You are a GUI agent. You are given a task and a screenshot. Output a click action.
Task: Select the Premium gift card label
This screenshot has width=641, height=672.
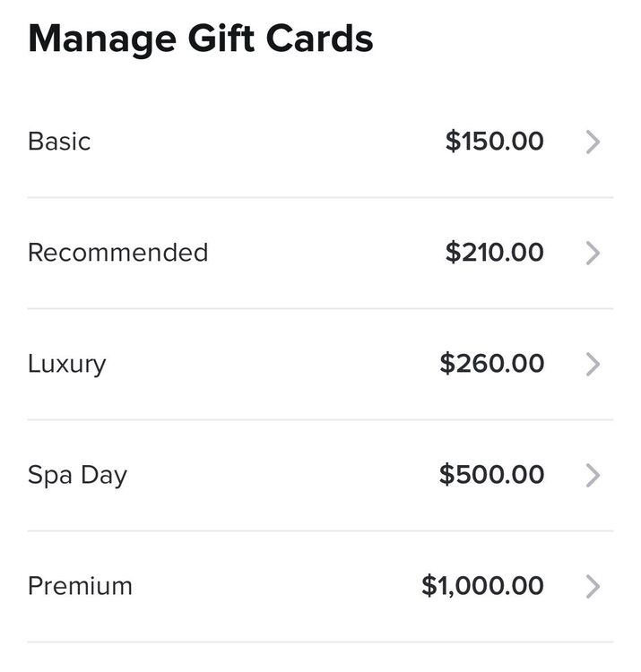pyautogui.click(x=80, y=586)
